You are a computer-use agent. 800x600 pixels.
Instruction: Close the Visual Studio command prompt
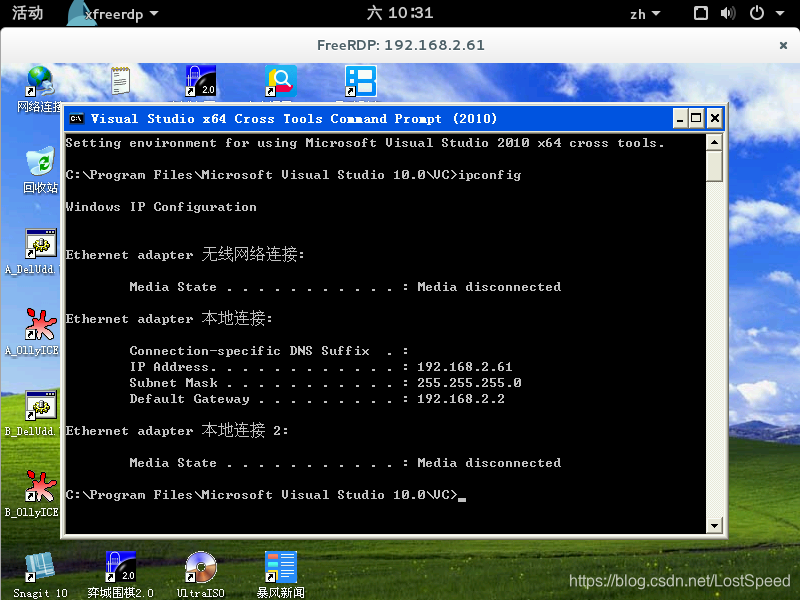[715, 119]
